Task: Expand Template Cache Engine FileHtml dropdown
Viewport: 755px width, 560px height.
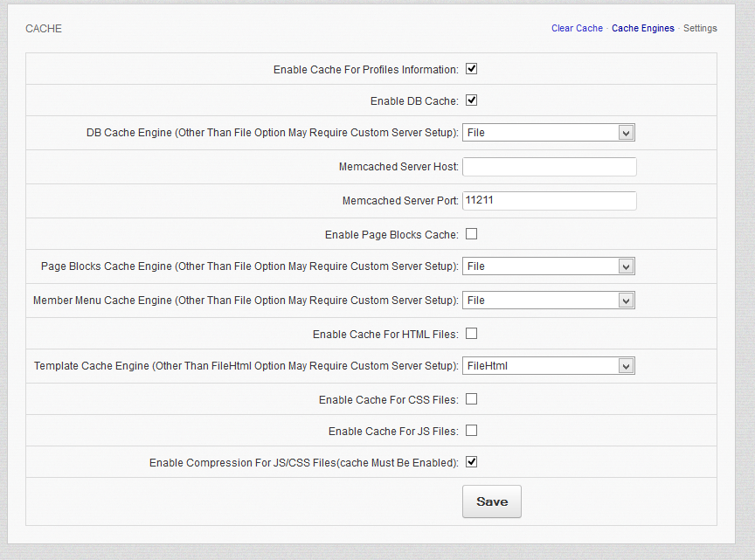Action: click(x=547, y=366)
